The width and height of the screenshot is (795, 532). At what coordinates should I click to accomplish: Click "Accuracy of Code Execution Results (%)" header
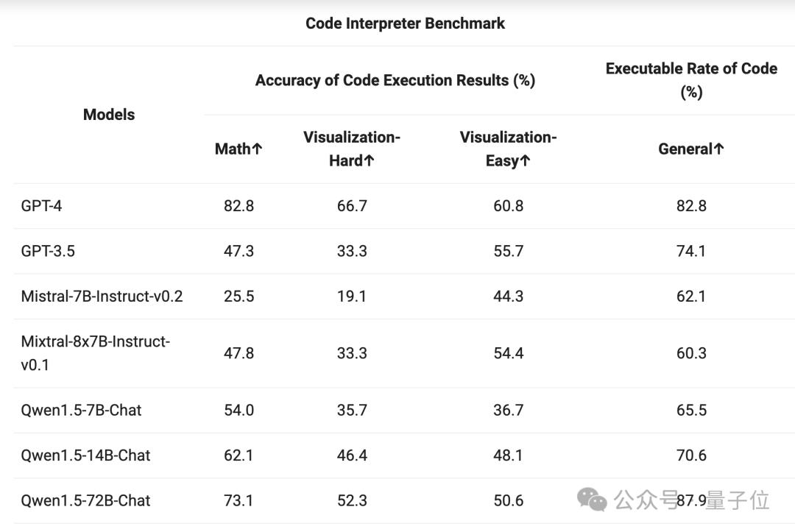[395, 80]
